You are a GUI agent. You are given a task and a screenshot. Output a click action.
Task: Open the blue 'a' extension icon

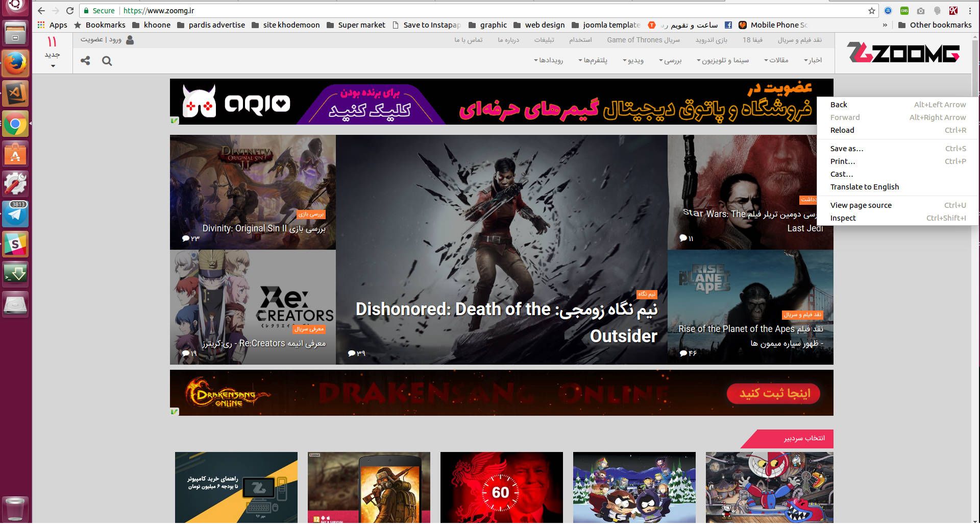(888, 11)
